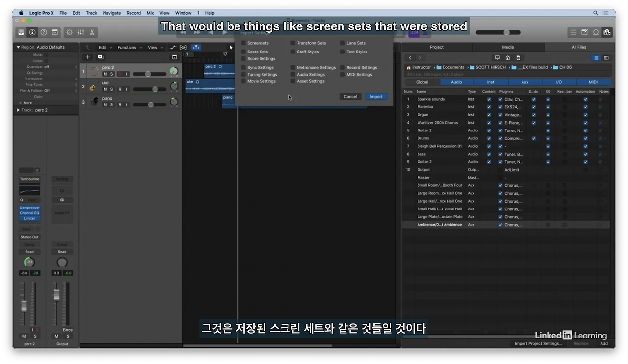This screenshot has height=364, width=628.
Task: Show Computer location in browser
Action: pyautogui.click(x=497, y=58)
